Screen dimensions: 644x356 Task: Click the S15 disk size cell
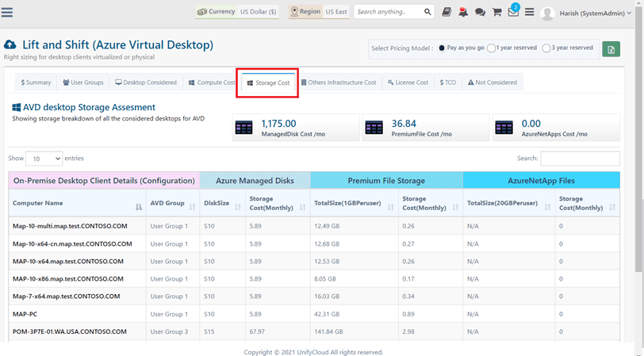209,331
